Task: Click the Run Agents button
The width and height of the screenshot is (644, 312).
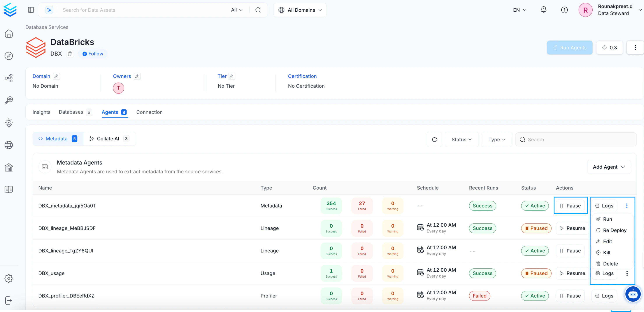Action: (x=570, y=48)
